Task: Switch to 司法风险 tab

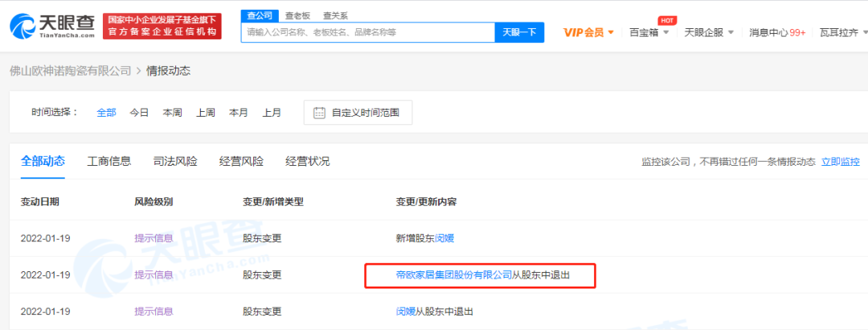Action: click(x=175, y=162)
